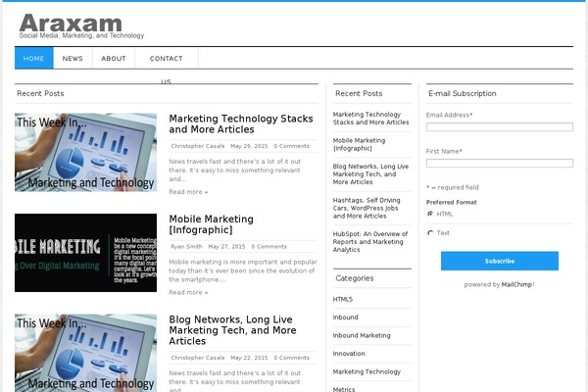Select the Home navigation tab
The width and height of the screenshot is (588, 392).
coord(33,58)
